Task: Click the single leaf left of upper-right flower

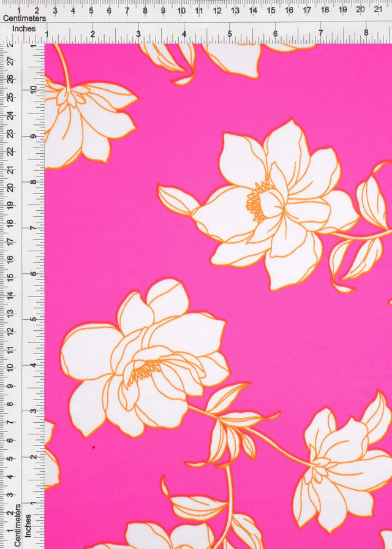Action: (x=176, y=199)
